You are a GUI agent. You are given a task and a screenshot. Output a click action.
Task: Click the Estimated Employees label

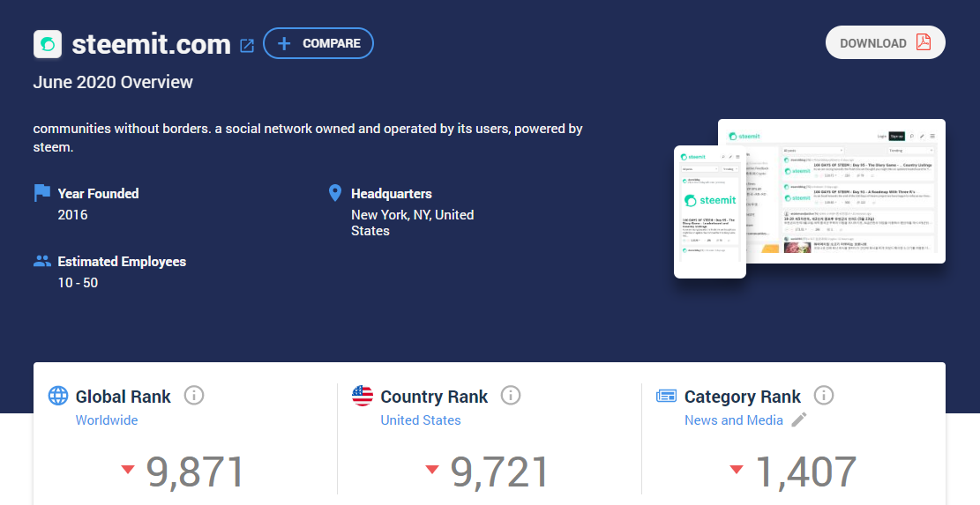coord(122,262)
